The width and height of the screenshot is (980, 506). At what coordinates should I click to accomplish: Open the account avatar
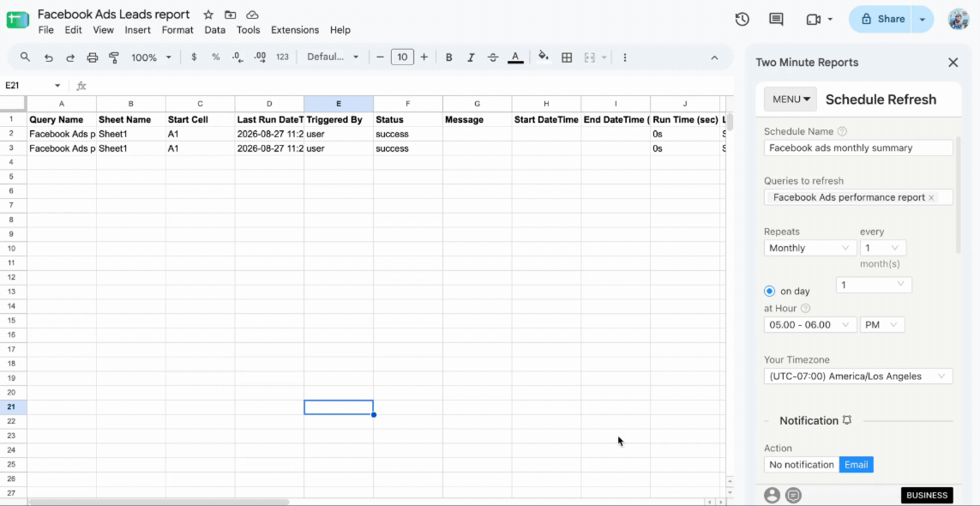958,20
